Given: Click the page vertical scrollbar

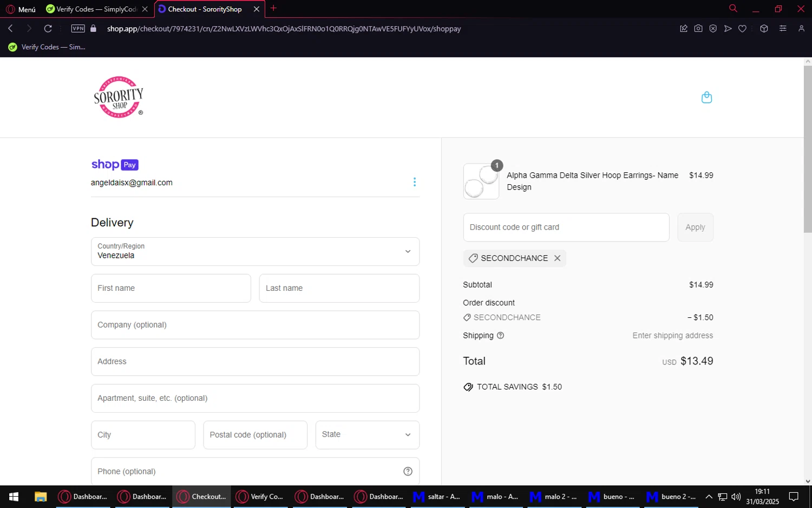Looking at the screenshot, I should [x=808, y=149].
